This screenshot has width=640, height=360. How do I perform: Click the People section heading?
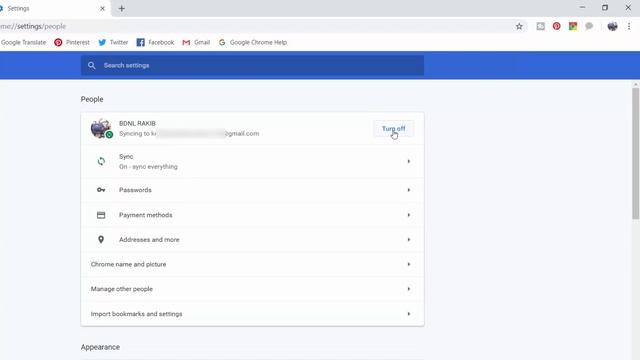tap(92, 99)
